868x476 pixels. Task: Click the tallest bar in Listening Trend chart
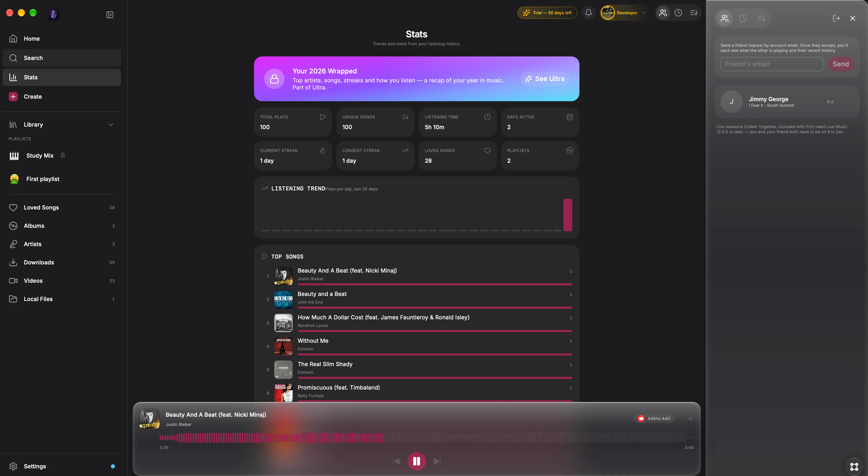pos(567,215)
